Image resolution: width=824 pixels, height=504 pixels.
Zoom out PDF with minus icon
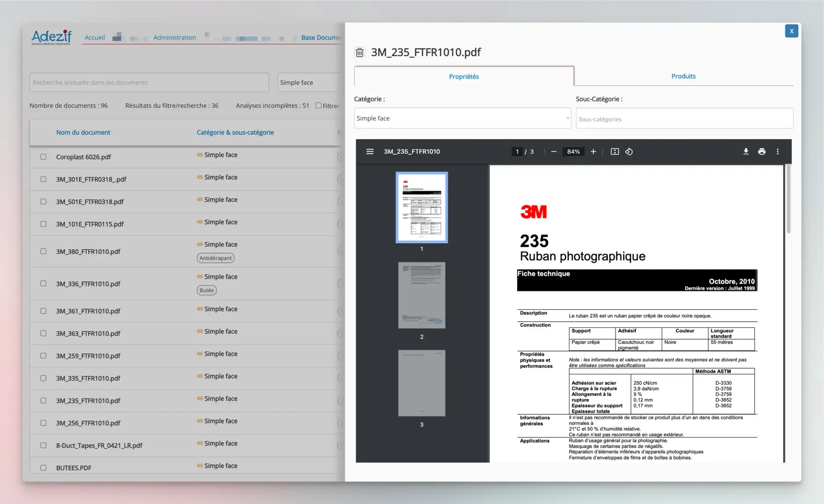(554, 152)
